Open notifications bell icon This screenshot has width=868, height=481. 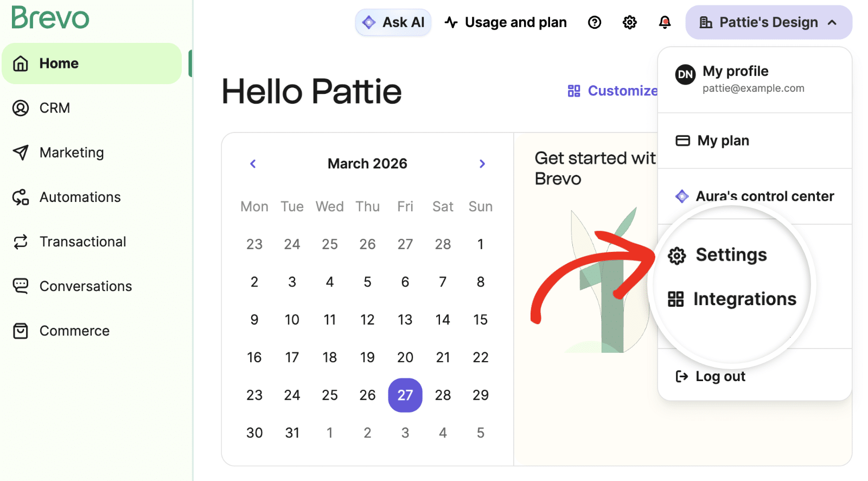(665, 22)
